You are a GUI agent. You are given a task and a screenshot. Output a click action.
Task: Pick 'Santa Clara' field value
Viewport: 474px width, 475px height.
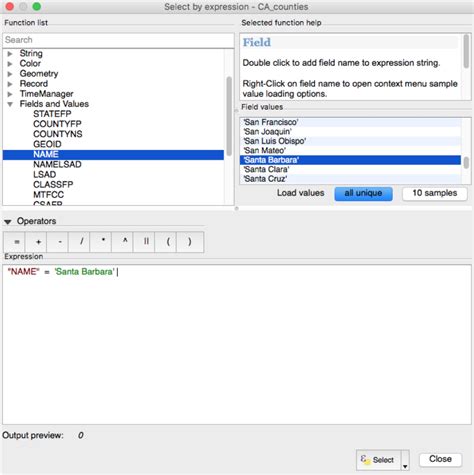[x=350, y=169]
